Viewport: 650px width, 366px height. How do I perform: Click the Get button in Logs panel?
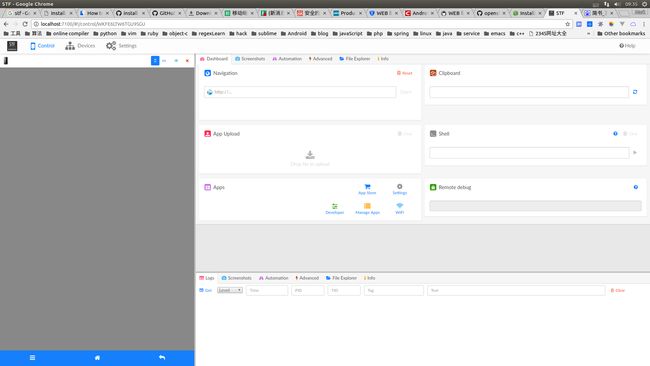click(206, 291)
